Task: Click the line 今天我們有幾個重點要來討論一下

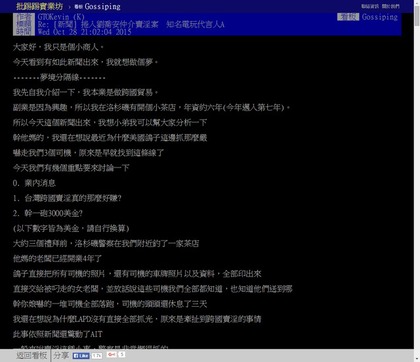Action: [x=71, y=168]
